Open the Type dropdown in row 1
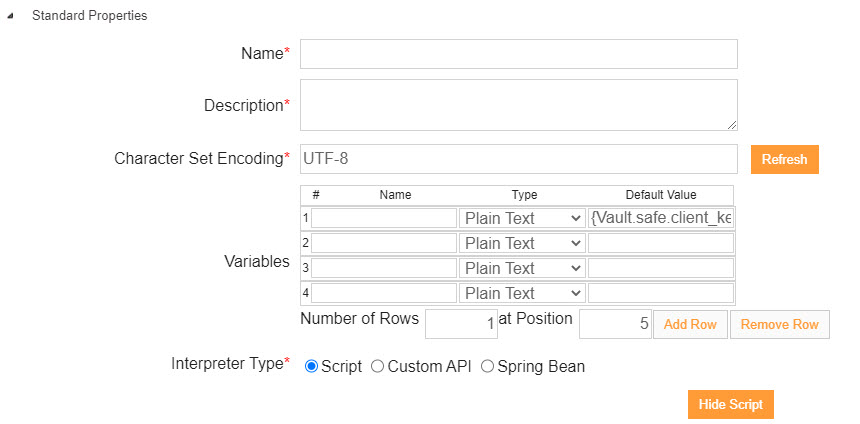The height and width of the screenshot is (424, 860). (x=522, y=218)
